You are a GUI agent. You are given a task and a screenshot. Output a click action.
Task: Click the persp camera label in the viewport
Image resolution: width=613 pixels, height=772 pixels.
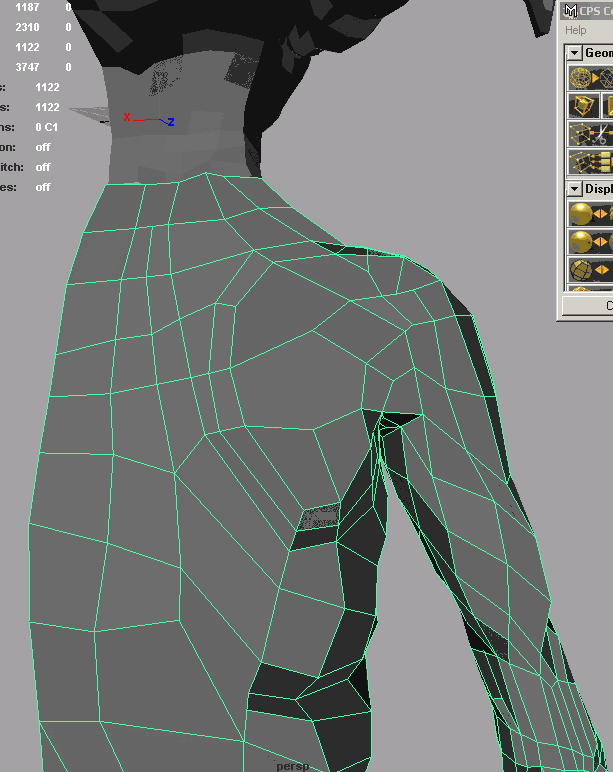(x=293, y=766)
